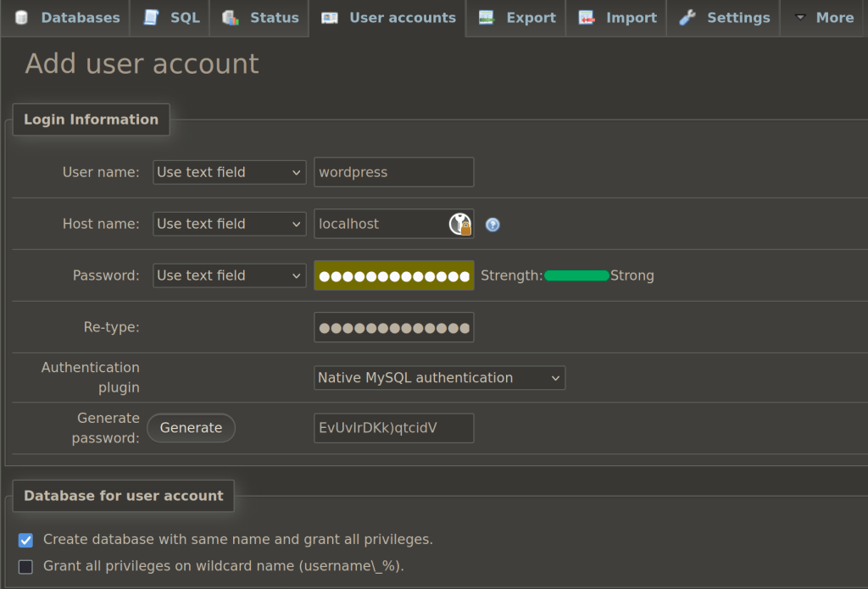Click the 'Host name:' label
Screen dimensions: 868x589
(101, 224)
